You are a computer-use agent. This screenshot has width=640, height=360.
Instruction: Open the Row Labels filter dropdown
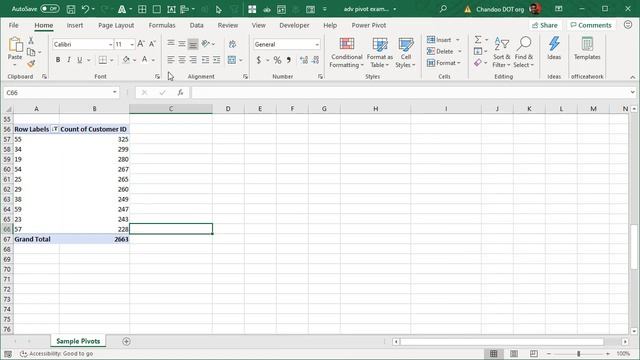pyautogui.click(x=55, y=129)
